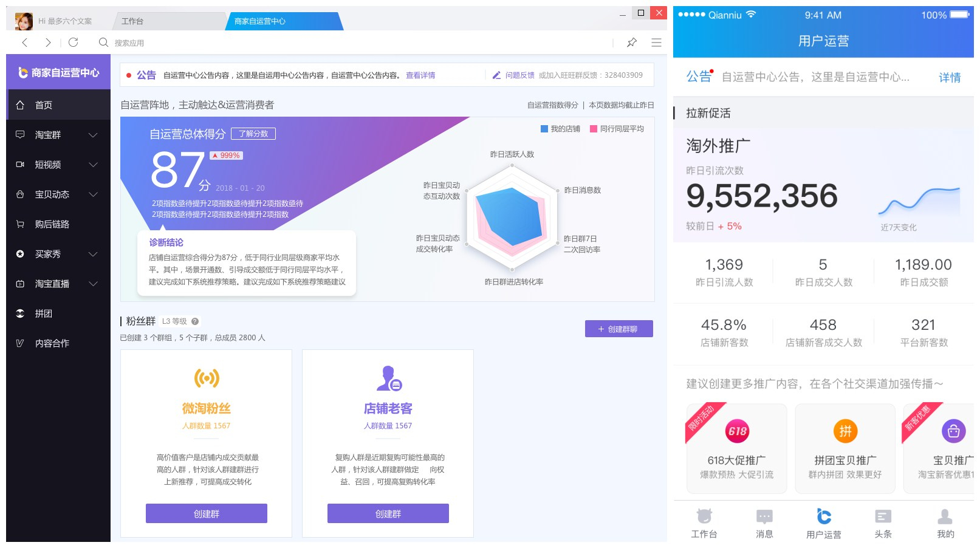This screenshot has width=980, height=548.
Task: Open the hamburger menu at top right
Action: click(x=656, y=43)
